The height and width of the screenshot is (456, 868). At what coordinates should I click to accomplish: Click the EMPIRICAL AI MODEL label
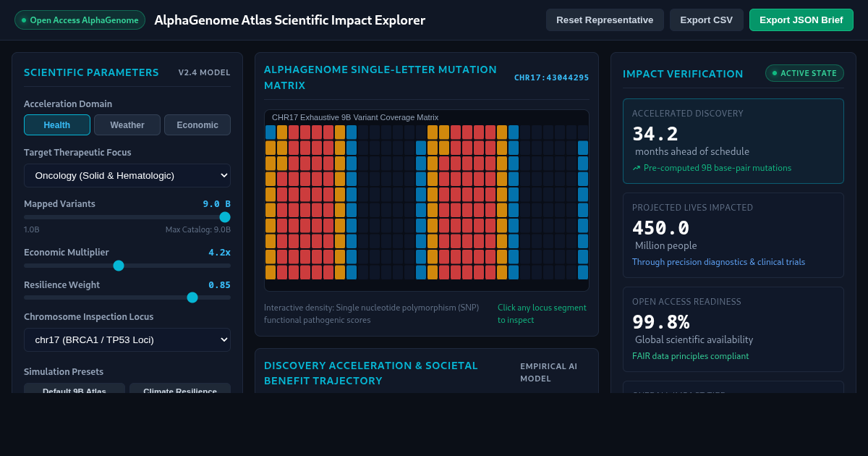pos(549,372)
